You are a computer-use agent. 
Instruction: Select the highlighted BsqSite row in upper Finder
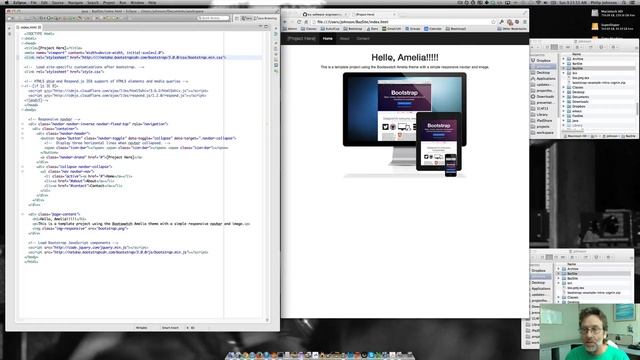pyautogui.click(x=598, y=68)
